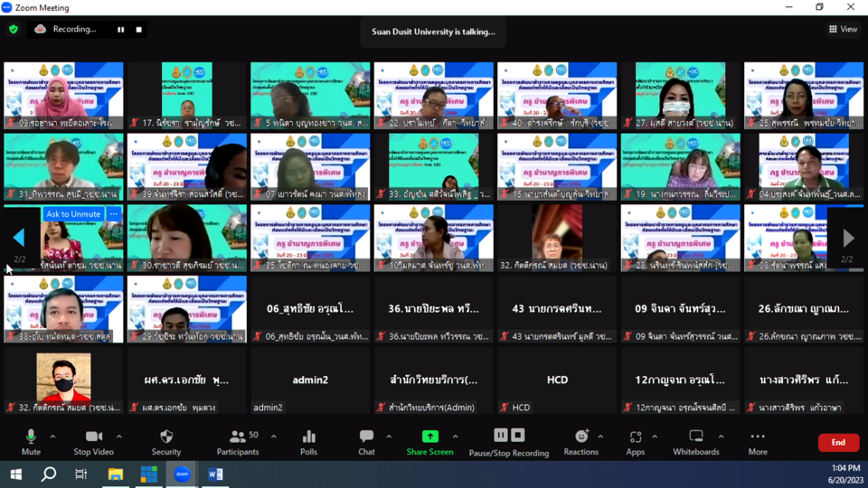Expand the Share Screen options arrow
The width and height of the screenshot is (868, 488).
(455, 436)
